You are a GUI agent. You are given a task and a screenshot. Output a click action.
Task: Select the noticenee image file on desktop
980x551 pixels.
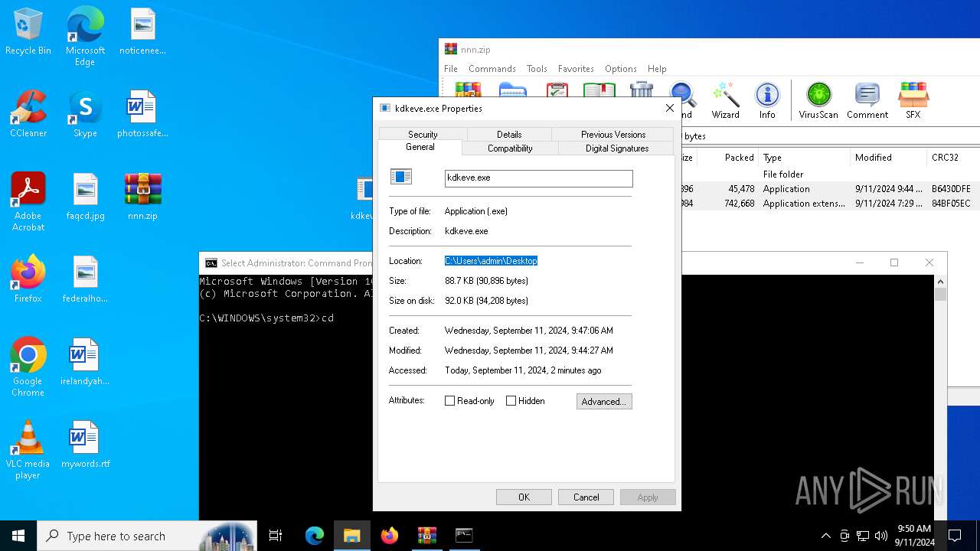142,31
